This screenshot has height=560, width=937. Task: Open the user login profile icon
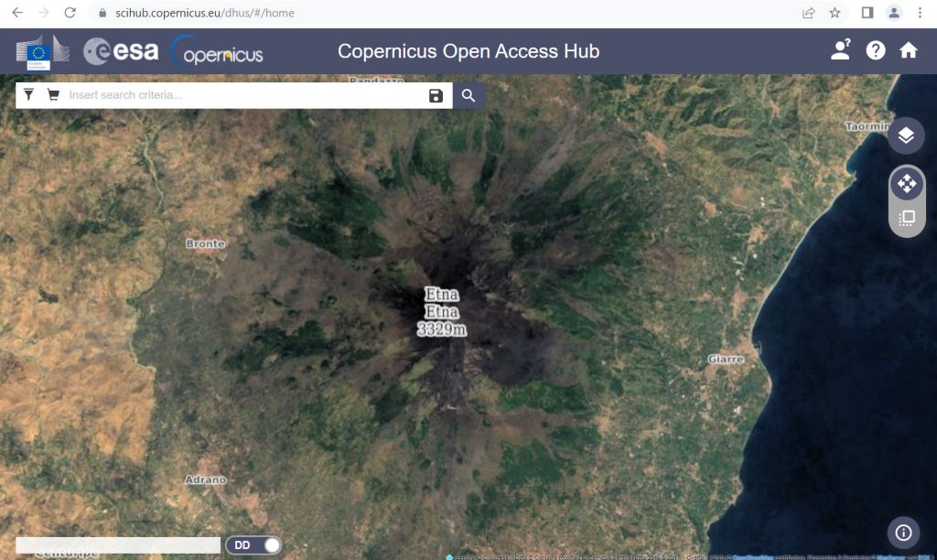pyautogui.click(x=840, y=50)
